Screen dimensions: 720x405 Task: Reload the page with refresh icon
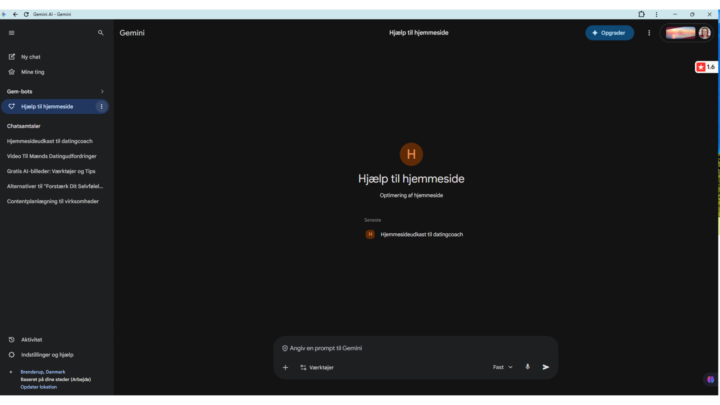26,14
